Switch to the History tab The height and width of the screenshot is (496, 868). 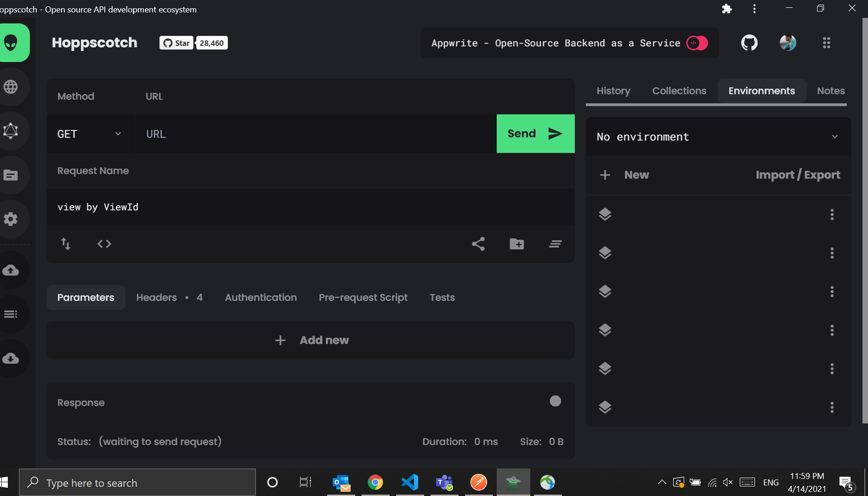coord(613,91)
